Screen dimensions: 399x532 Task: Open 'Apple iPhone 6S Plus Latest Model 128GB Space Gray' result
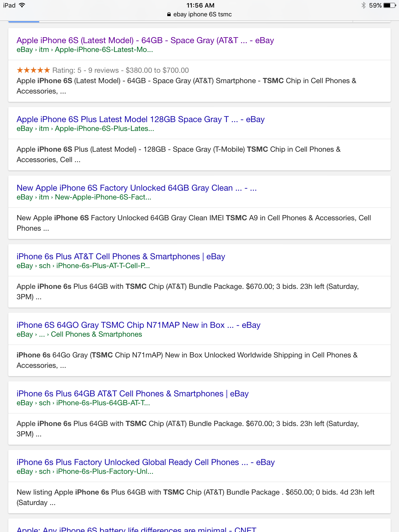point(141,119)
